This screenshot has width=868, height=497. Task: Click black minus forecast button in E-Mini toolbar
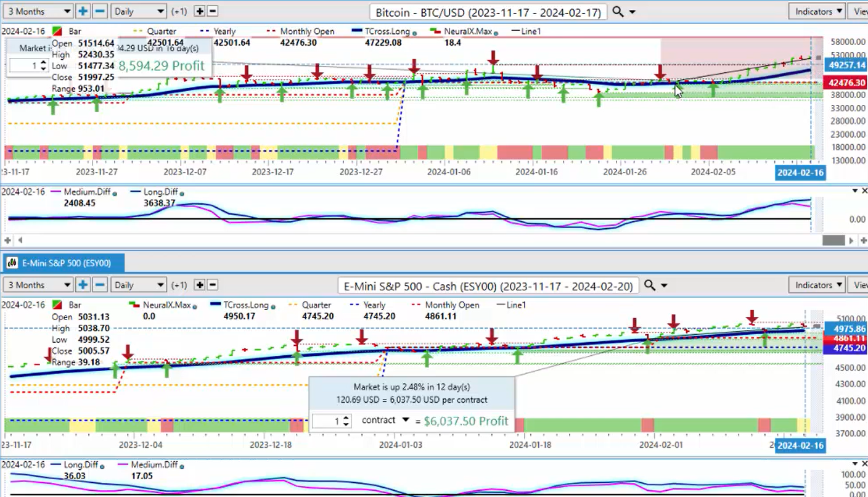coord(212,285)
